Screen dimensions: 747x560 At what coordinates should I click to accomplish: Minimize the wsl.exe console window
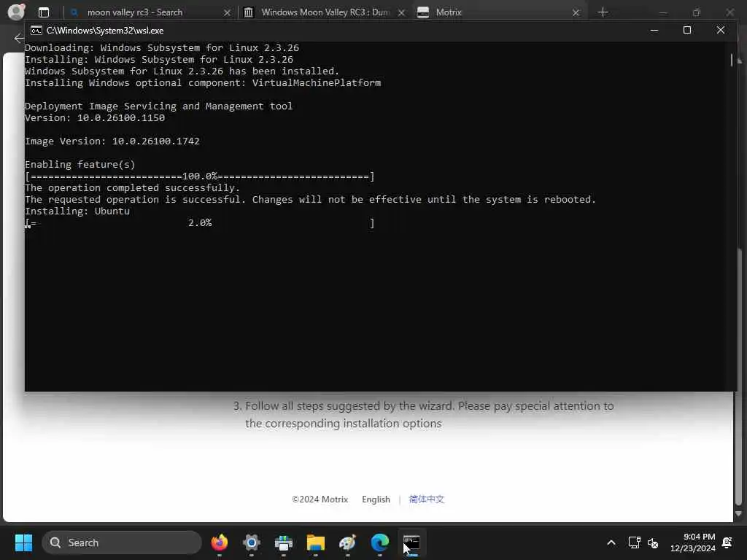(654, 30)
